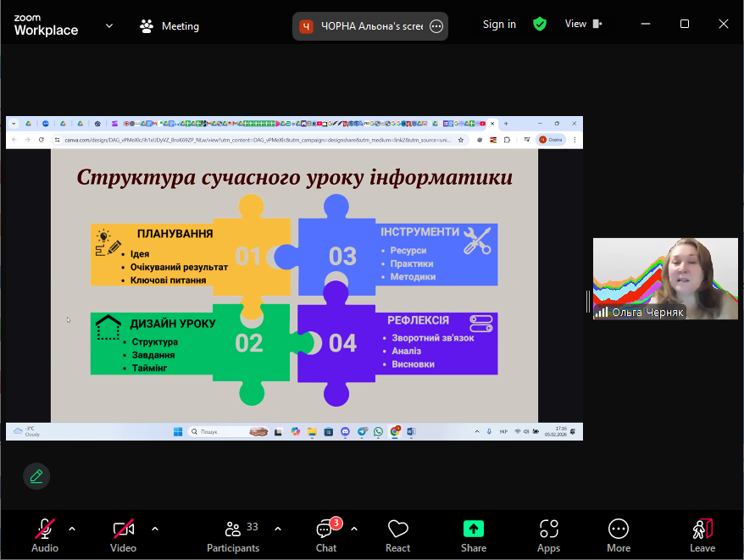
Task: Open the Apps panel
Action: [x=548, y=535]
